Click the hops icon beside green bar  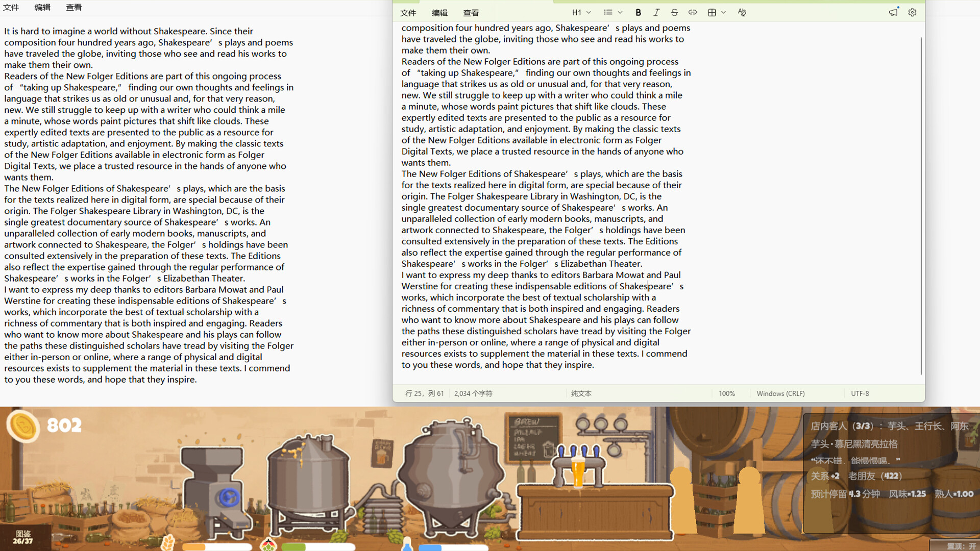268,544
